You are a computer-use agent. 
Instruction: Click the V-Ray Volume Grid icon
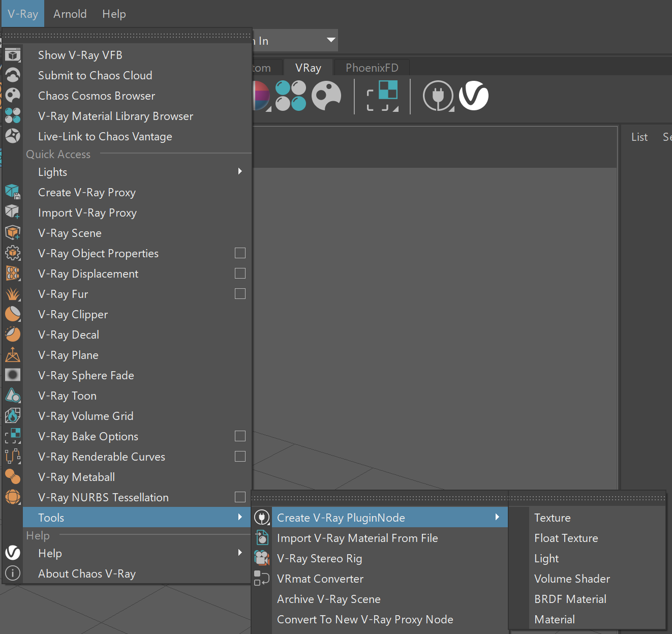click(13, 416)
